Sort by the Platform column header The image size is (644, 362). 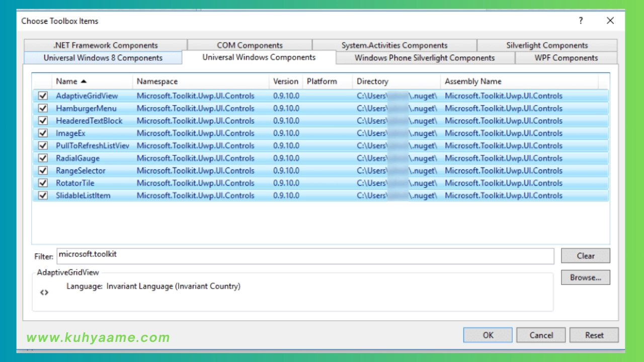(328, 81)
